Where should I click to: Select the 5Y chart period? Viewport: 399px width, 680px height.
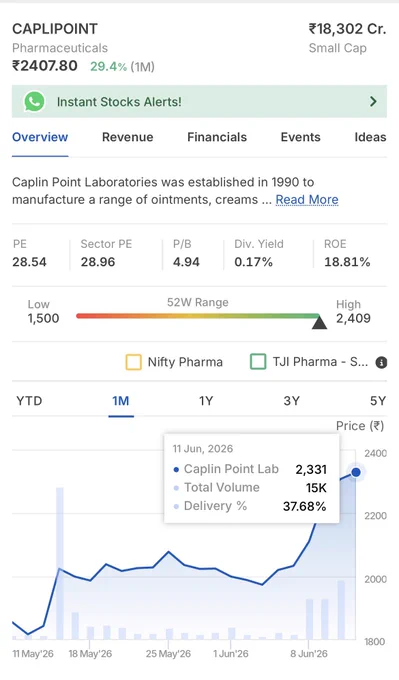pyautogui.click(x=378, y=401)
